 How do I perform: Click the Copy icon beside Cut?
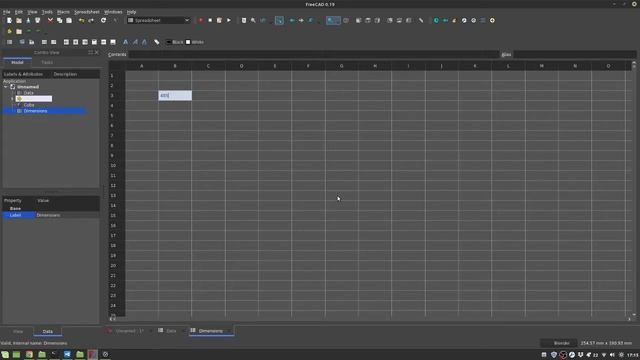(60, 20)
